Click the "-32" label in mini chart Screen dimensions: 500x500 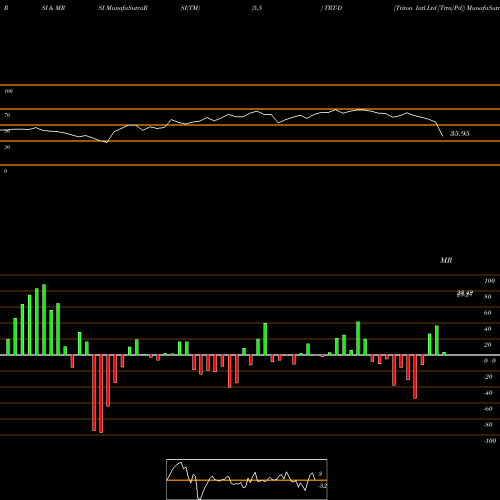pyautogui.click(x=322, y=486)
